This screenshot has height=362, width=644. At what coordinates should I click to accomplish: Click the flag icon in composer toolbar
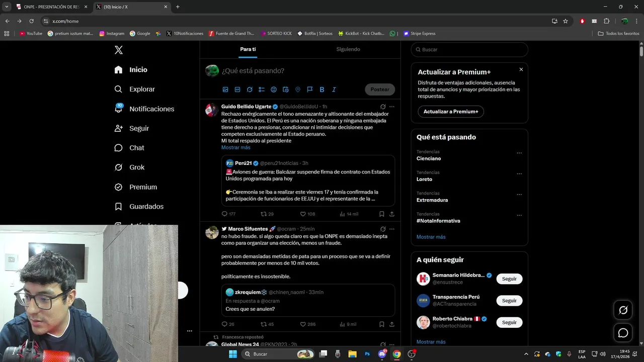(310, 89)
